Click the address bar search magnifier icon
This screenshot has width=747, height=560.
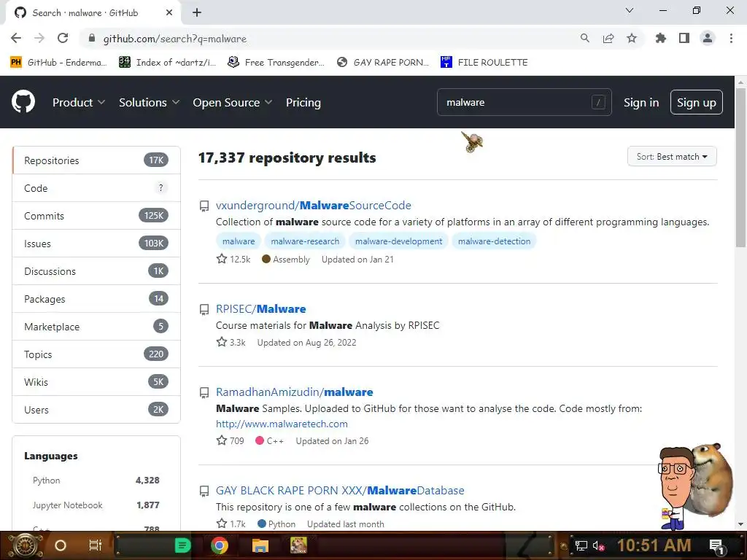(x=584, y=38)
